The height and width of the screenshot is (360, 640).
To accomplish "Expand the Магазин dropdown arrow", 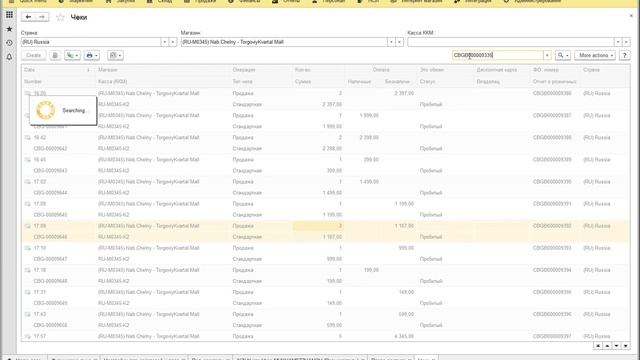I will [x=391, y=42].
